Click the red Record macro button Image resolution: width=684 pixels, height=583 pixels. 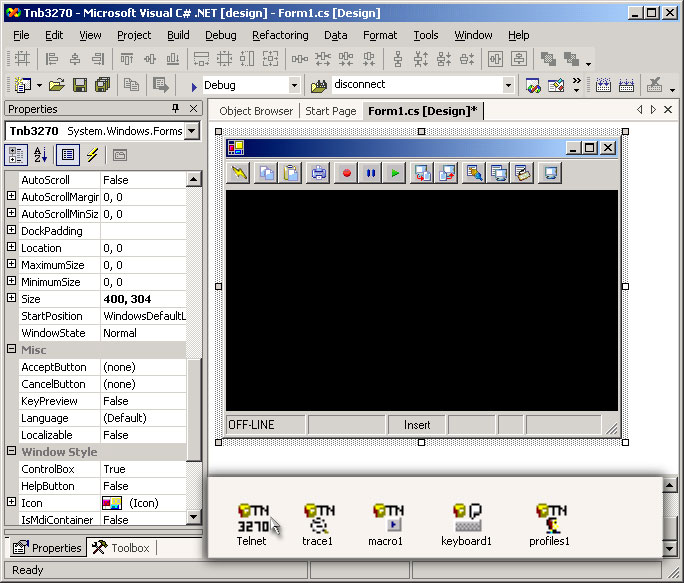click(x=346, y=173)
